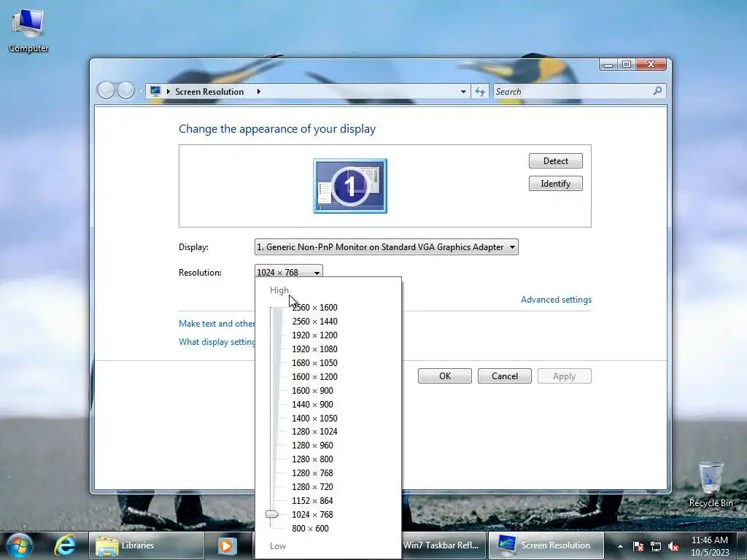
Task: Show hidden tray icons arrow
Action: click(620, 546)
